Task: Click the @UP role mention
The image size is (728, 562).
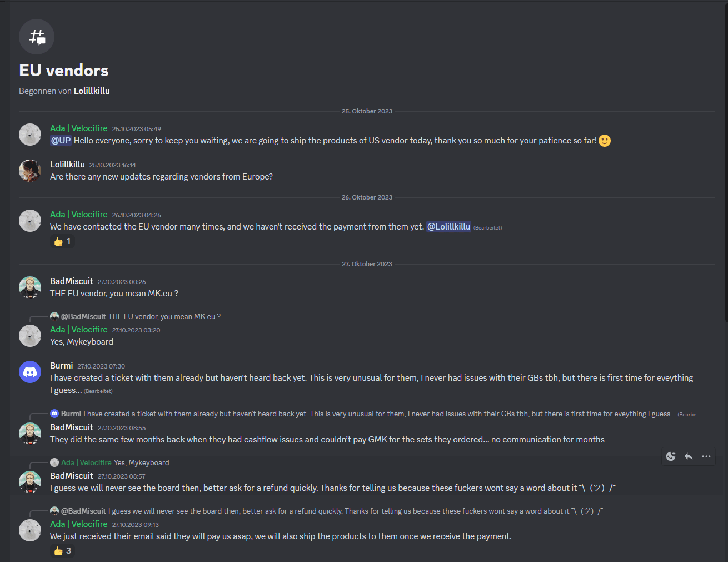Action: click(61, 141)
